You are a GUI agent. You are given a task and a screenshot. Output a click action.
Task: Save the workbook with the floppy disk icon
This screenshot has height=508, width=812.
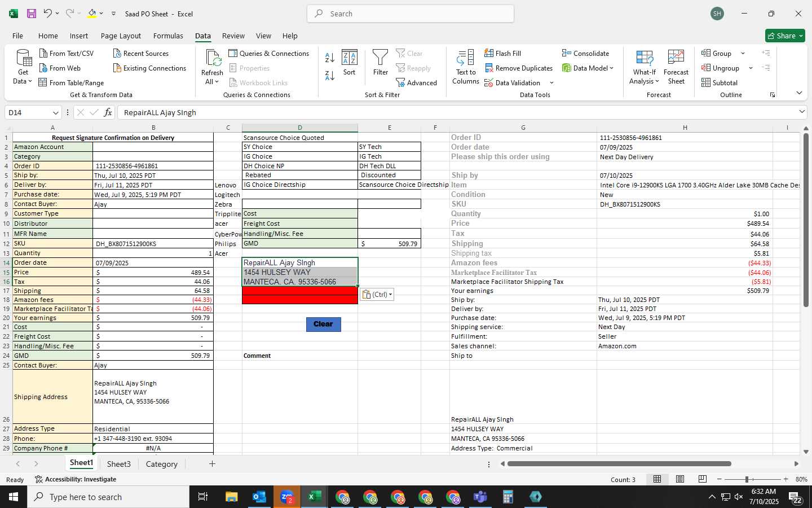(32, 14)
